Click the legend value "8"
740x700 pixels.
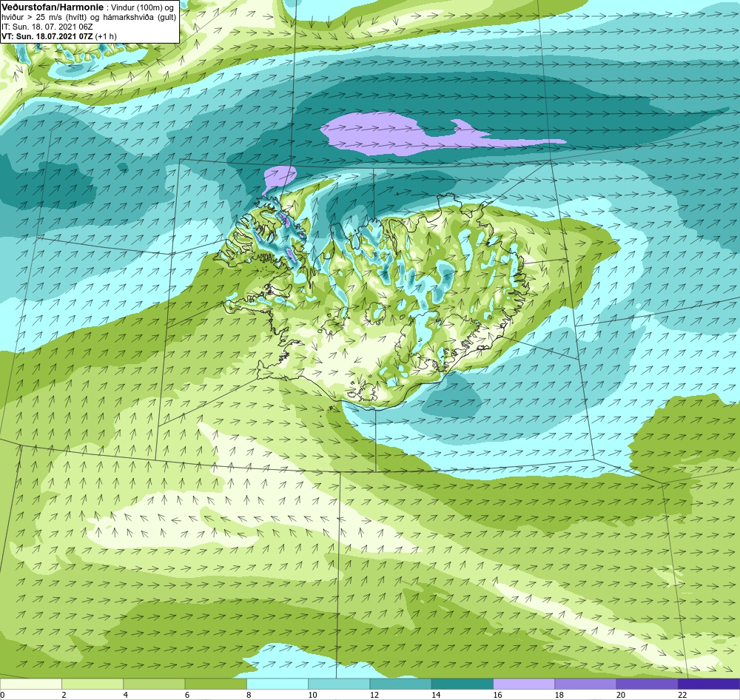coord(249,695)
